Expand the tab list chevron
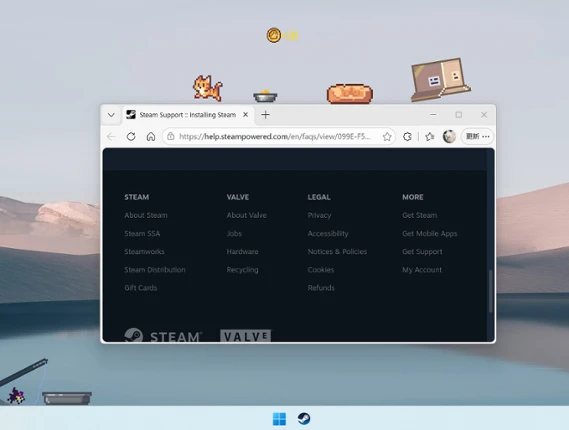 [x=111, y=115]
